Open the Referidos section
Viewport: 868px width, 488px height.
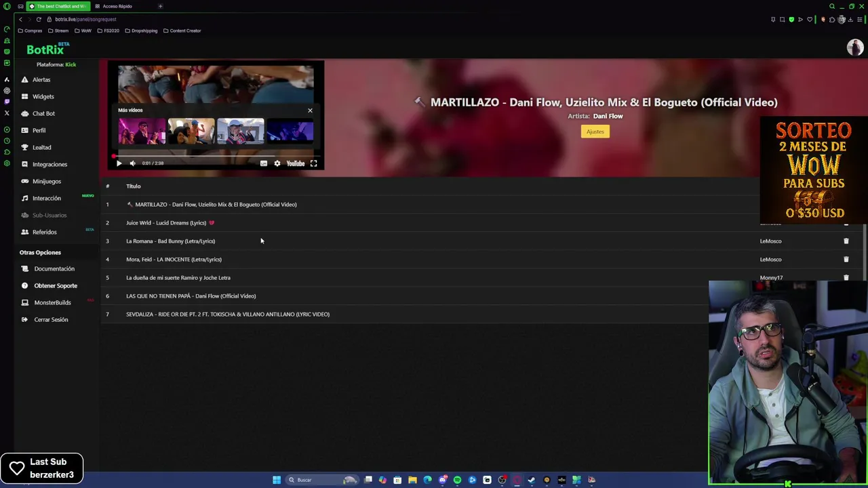click(x=44, y=232)
